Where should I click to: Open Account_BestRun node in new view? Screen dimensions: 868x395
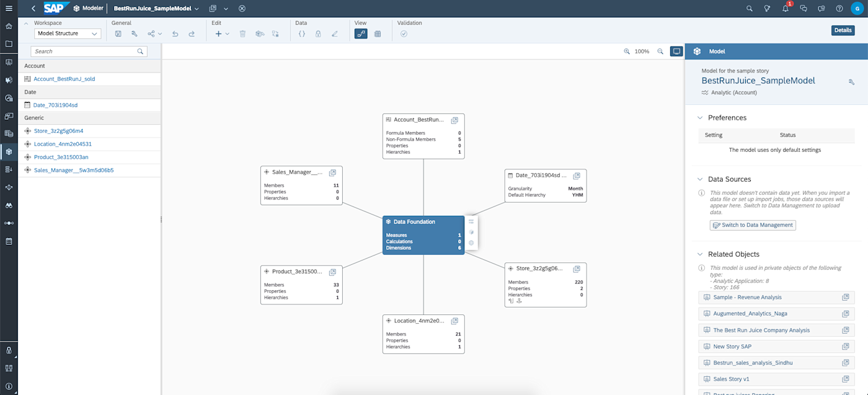click(454, 120)
